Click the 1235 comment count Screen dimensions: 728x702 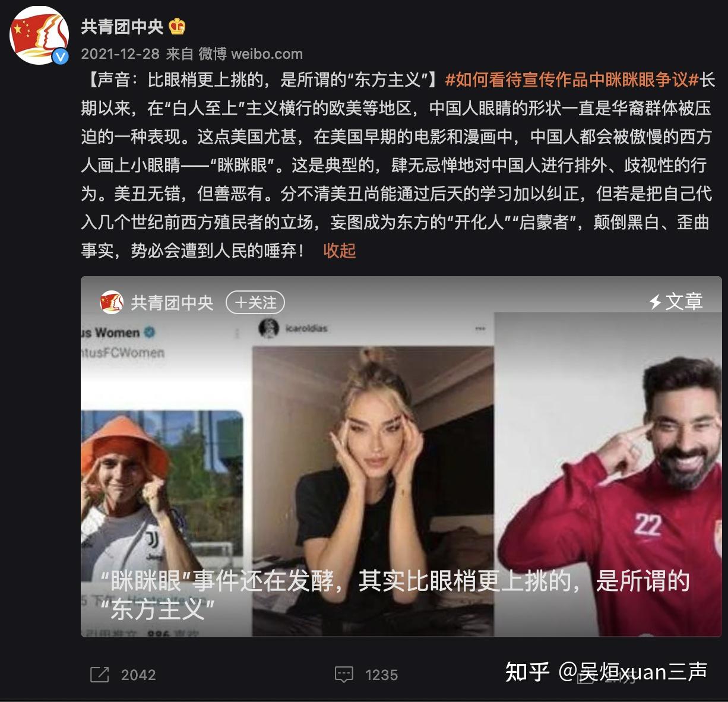coord(381,675)
